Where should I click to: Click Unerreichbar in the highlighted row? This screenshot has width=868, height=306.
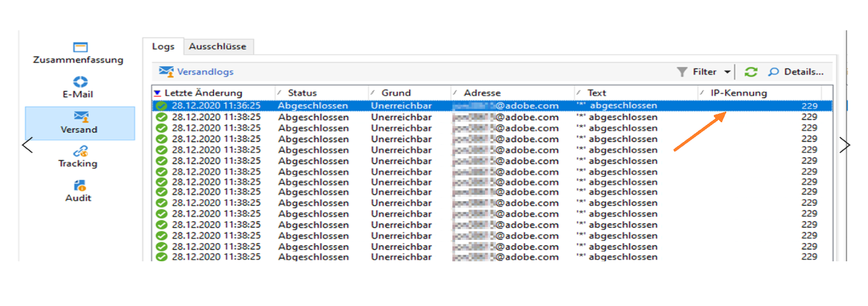(401, 105)
